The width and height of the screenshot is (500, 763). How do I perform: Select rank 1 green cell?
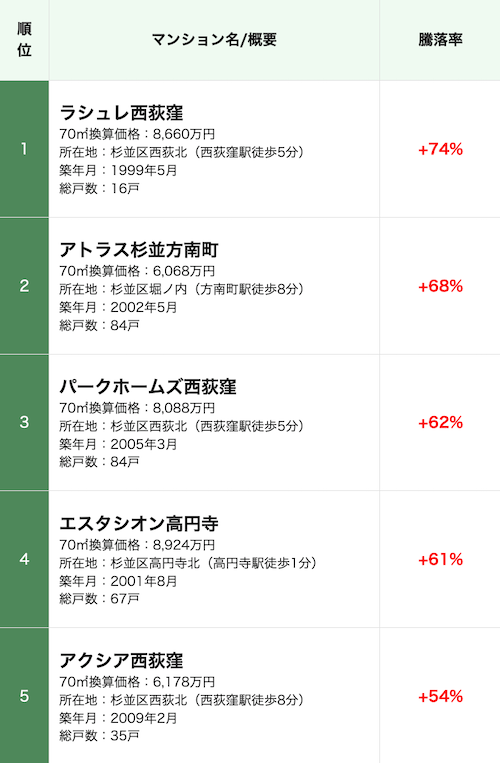pos(24,149)
